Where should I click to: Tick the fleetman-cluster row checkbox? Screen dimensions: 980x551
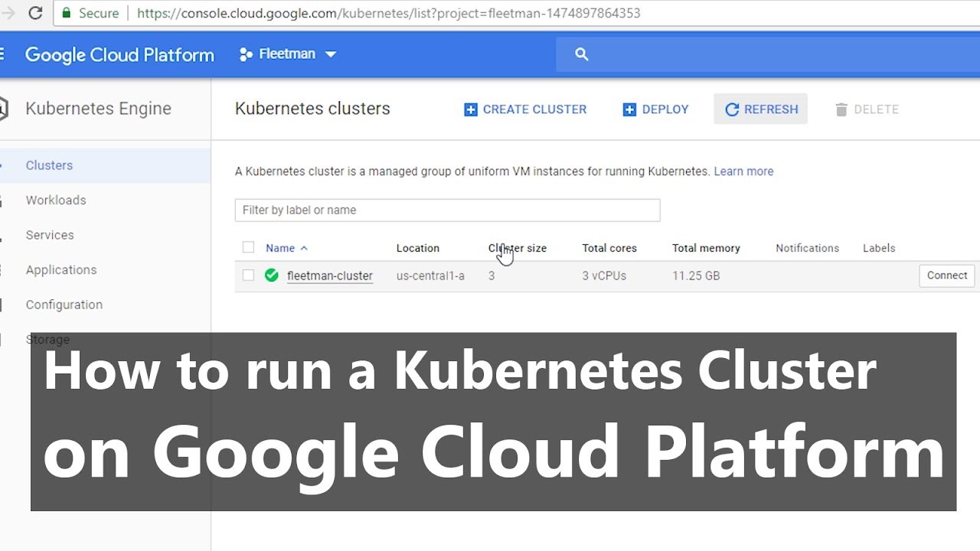pos(248,275)
